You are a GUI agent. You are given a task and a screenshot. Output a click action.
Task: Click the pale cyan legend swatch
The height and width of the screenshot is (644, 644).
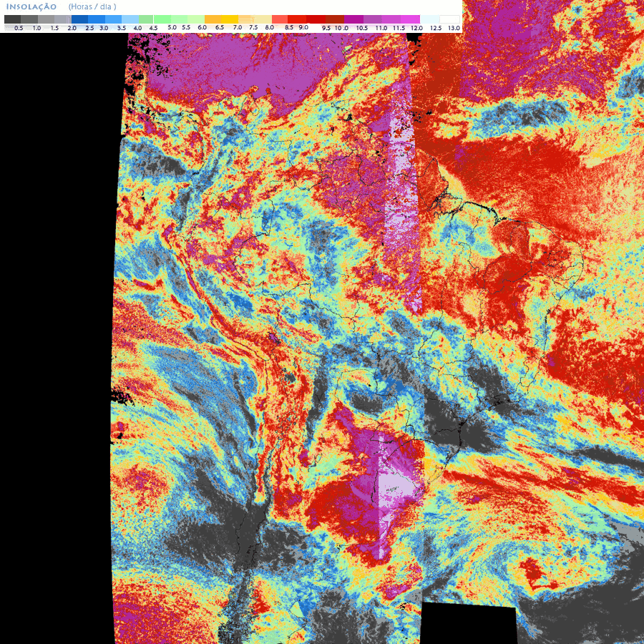(x=429, y=19)
